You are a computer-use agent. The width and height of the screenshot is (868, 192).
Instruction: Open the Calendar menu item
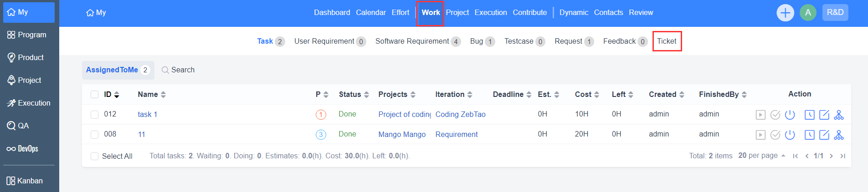(370, 13)
